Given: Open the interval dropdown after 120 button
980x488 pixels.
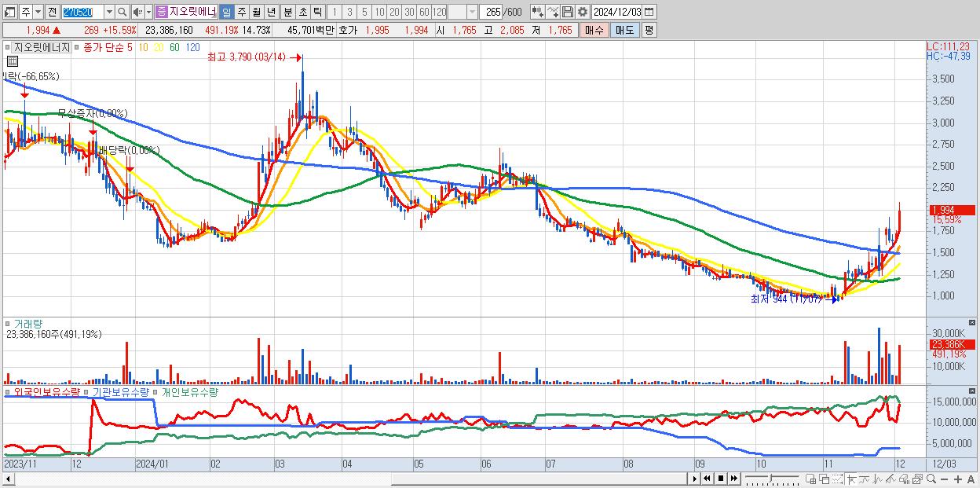Looking at the screenshot, I should (x=472, y=12).
